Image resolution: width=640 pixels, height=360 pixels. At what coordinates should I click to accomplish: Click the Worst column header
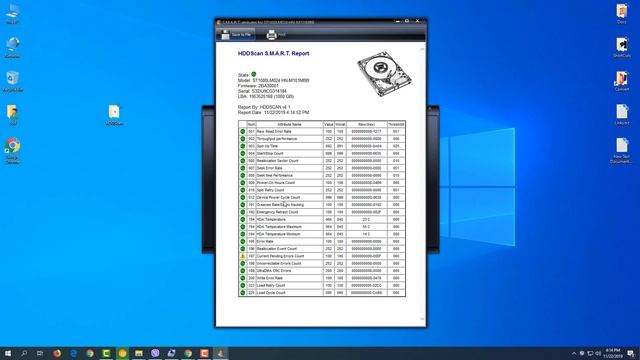[340, 124]
